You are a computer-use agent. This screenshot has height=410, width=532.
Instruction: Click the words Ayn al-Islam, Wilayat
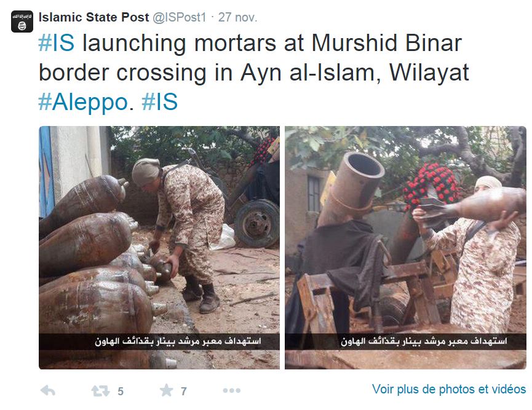point(355,73)
